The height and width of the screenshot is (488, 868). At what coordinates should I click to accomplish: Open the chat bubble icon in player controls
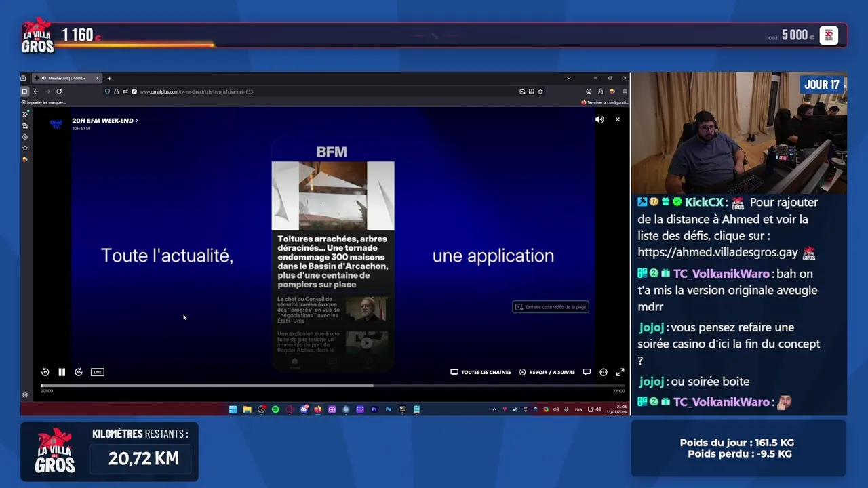click(x=587, y=372)
